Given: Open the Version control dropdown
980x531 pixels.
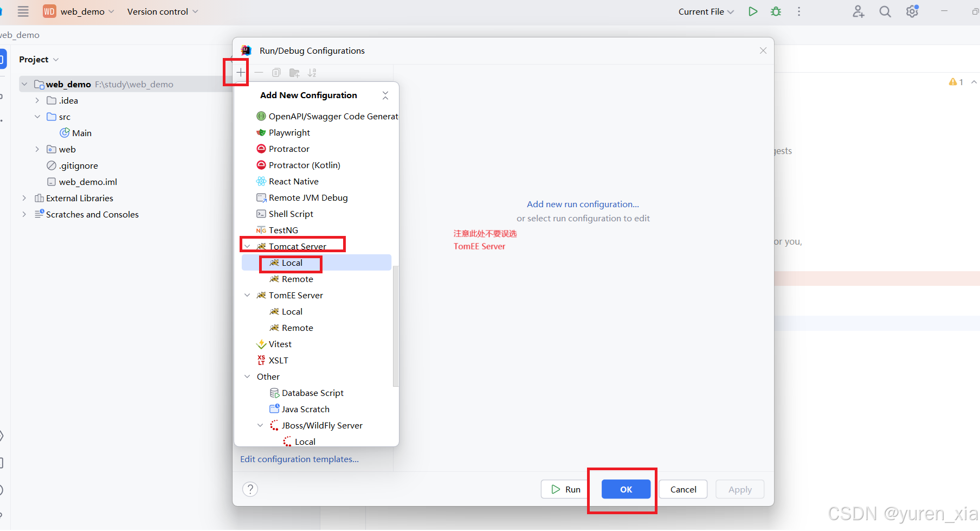Looking at the screenshot, I should coord(163,11).
